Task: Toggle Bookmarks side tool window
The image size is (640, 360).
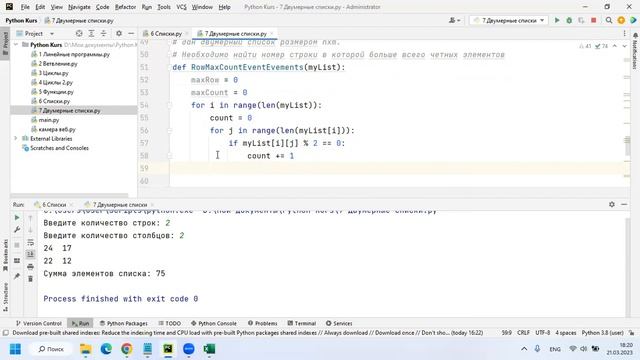Action: point(5,255)
